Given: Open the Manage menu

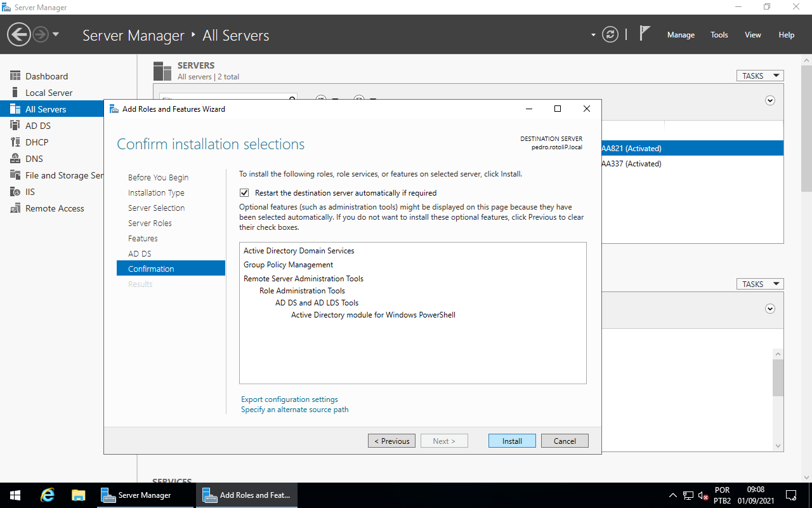Looking at the screenshot, I should point(681,35).
